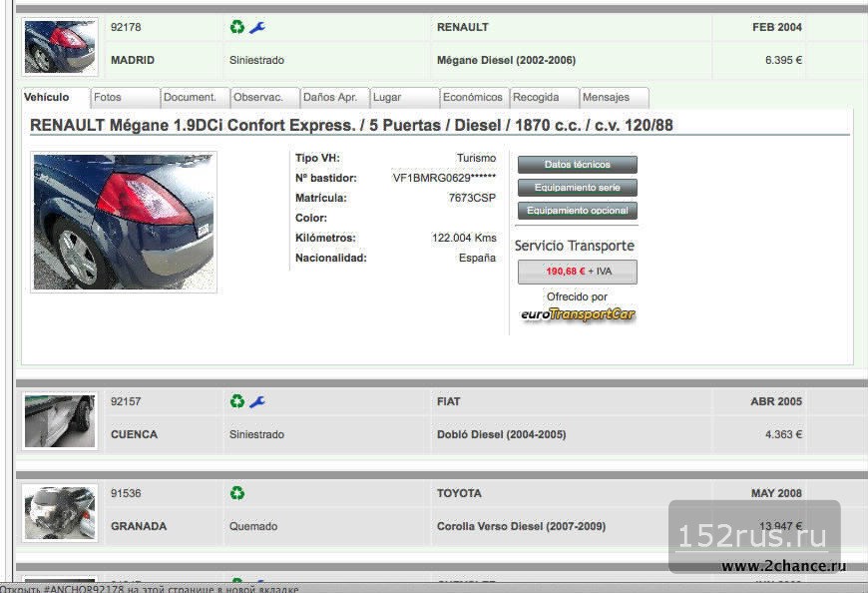
Task: Click Corolla Verso Diesel (2007-2009) text
Action: click(x=521, y=526)
